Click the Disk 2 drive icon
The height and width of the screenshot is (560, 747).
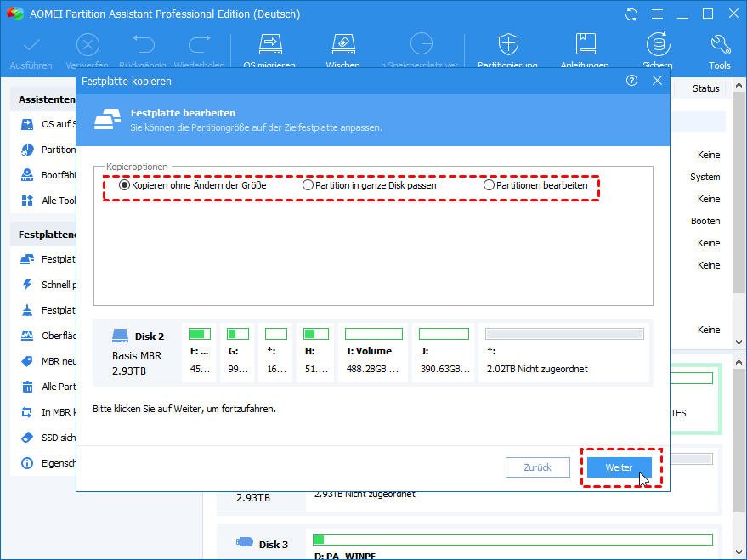point(120,336)
